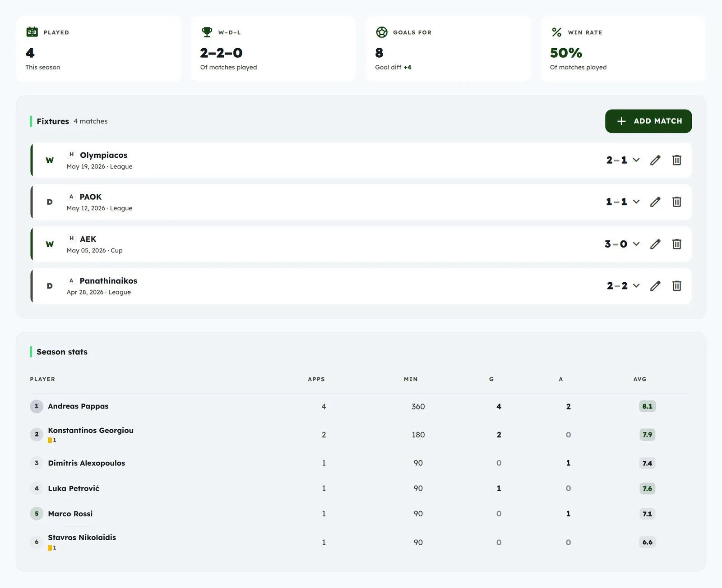This screenshot has width=722, height=588.
Task: Click the 50% win rate value
Action: tap(566, 53)
